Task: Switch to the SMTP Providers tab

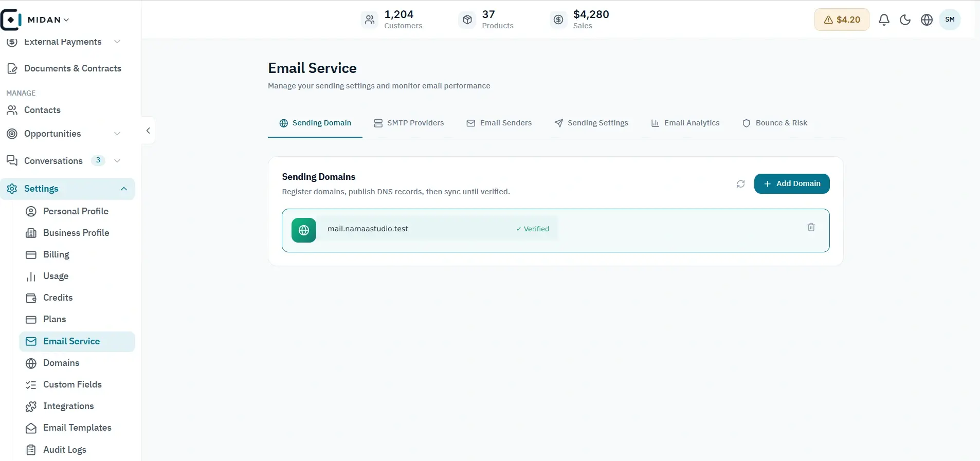Action: point(409,123)
